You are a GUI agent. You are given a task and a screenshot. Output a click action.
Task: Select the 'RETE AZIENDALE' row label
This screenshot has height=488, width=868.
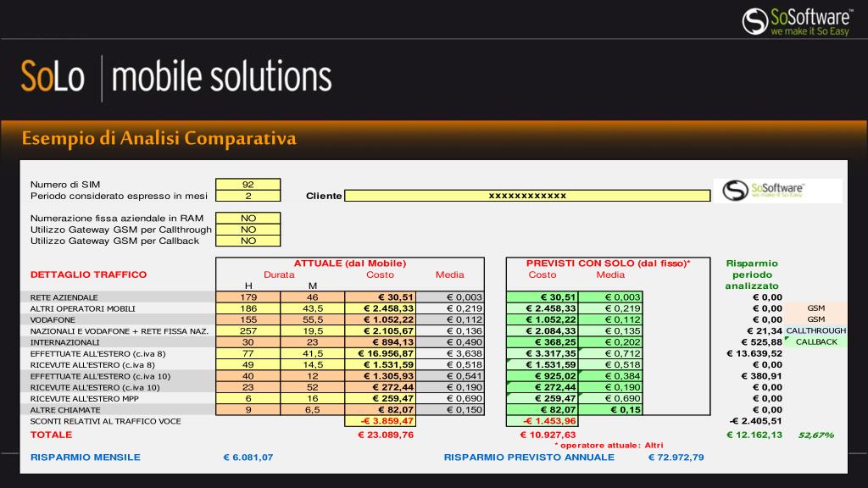[x=64, y=297]
